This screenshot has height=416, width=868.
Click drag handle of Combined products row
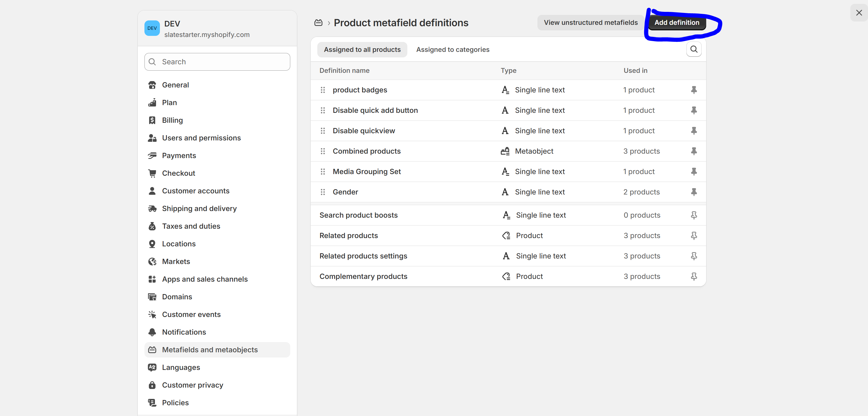(x=323, y=151)
